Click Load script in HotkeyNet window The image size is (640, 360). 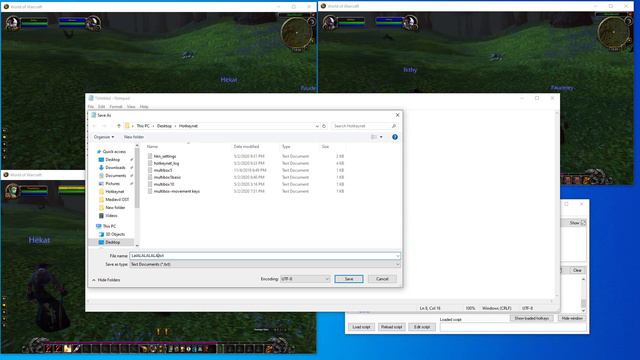pos(361,327)
